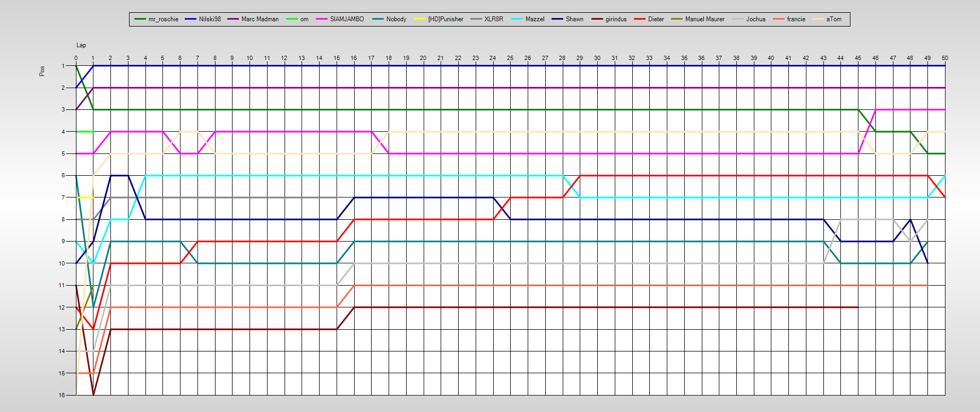
Task: Click the francie legend label
Action: click(796, 19)
